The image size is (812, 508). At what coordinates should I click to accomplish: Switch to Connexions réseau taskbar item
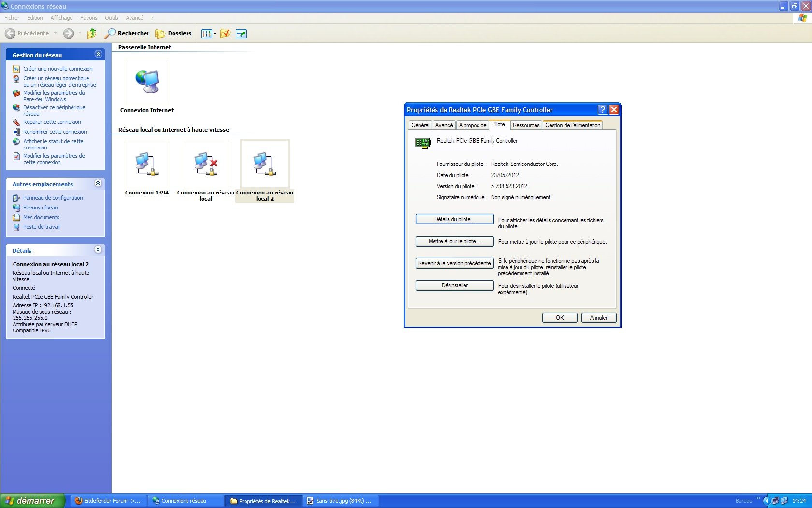tap(186, 501)
